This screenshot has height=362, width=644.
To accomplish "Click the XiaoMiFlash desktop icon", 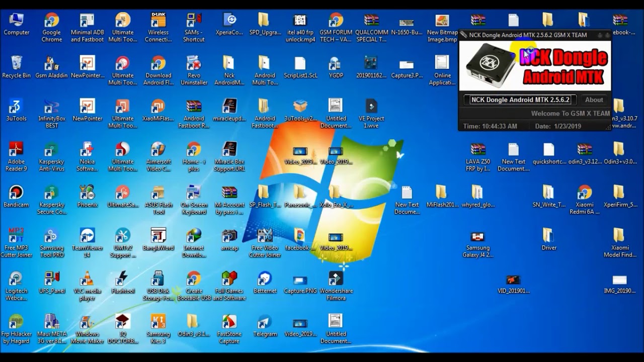I will (158, 111).
